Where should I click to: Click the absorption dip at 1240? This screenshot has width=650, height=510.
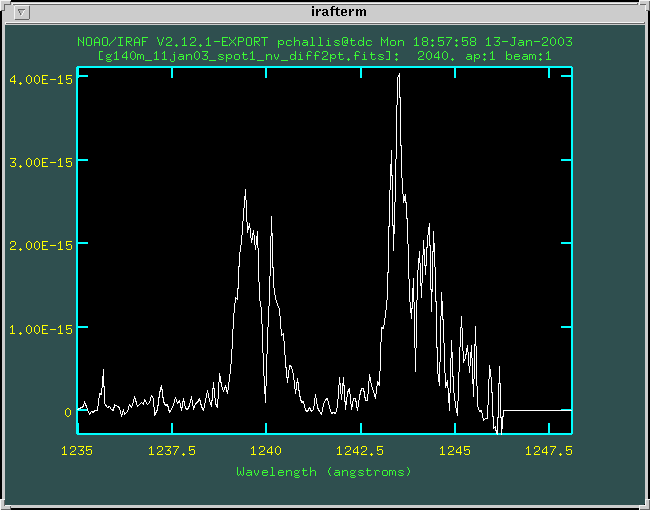266,400
